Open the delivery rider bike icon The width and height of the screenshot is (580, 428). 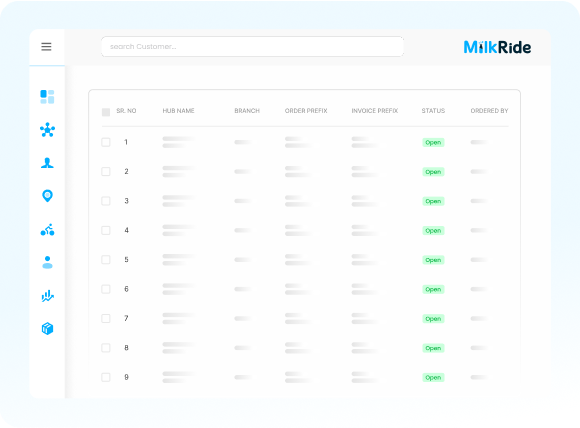(47, 230)
